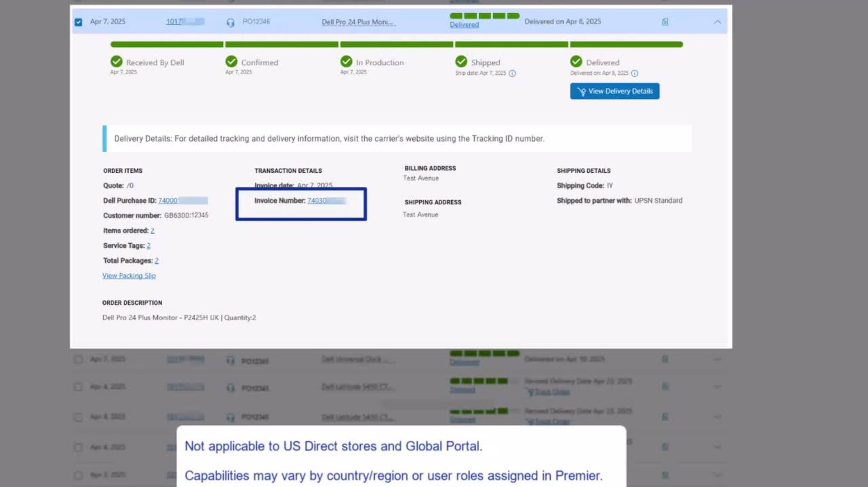Open the document icon in the highlighted order row
The height and width of the screenshot is (487, 868).
pos(665,22)
